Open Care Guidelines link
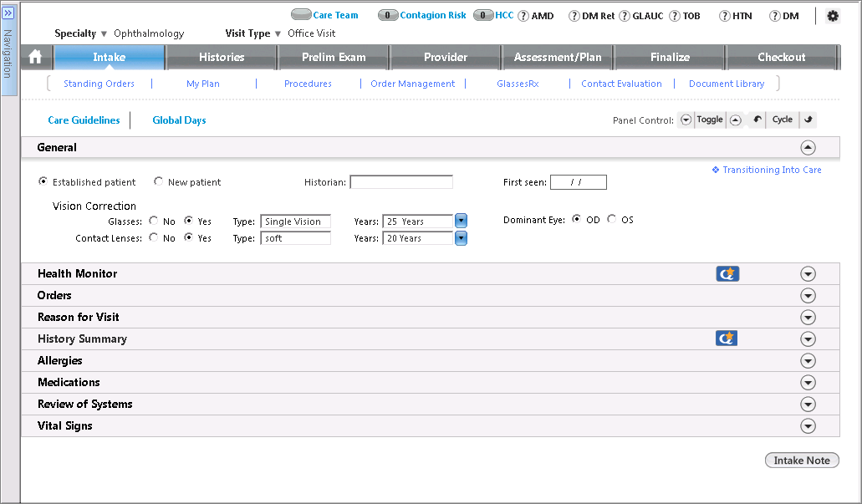Screen dimensions: 862x504 (x=84, y=120)
